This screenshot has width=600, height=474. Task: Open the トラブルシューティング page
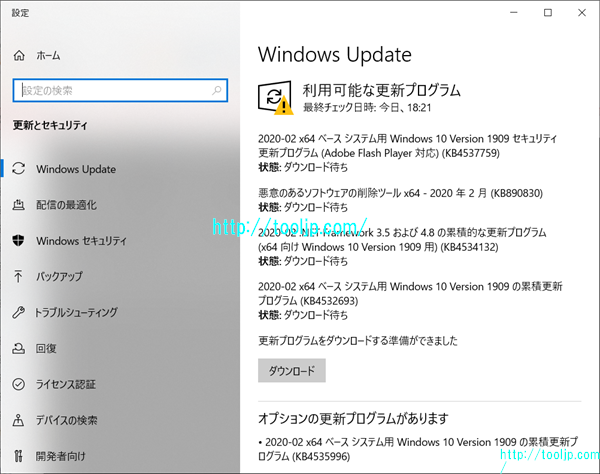[76, 312]
